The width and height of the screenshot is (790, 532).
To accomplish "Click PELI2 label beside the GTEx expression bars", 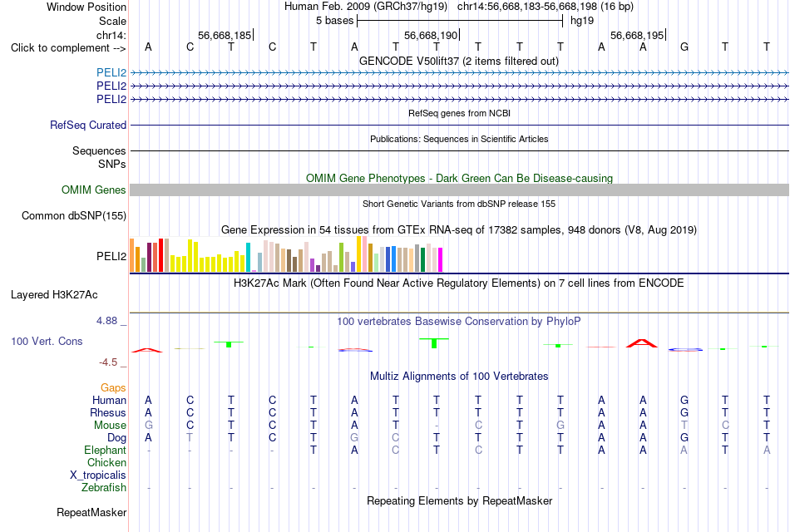I will 111,256.
